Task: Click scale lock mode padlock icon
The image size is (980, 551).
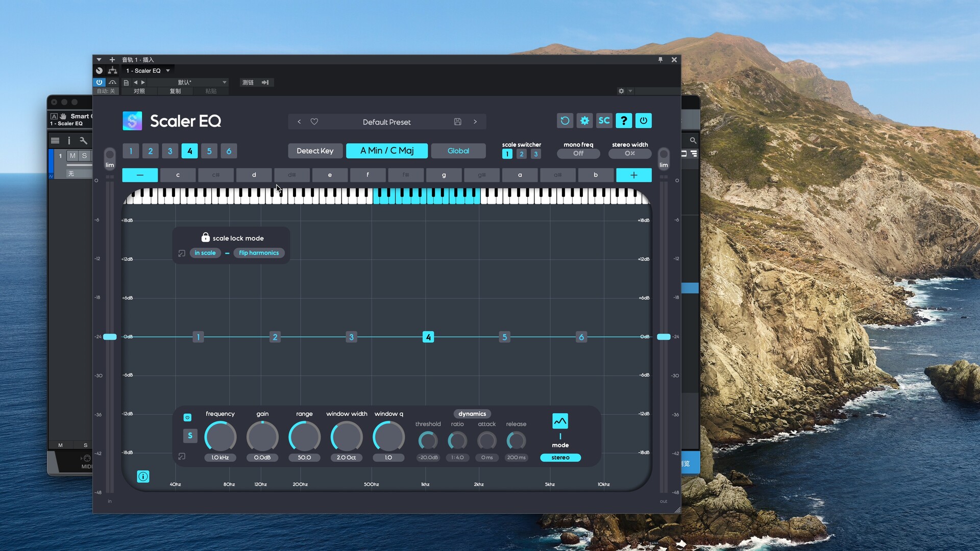Action: (x=205, y=237)
